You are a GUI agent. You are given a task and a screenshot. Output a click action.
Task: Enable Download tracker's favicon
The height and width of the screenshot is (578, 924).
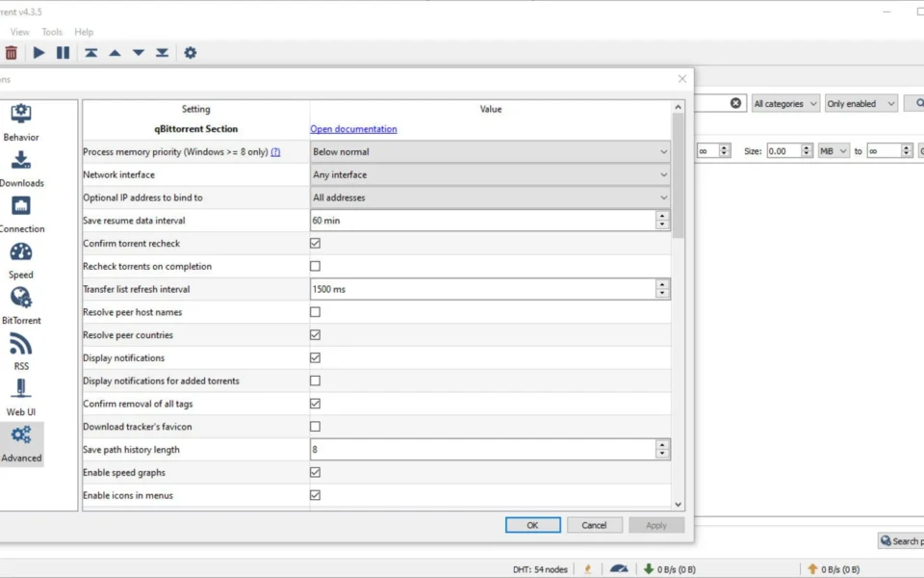(316, 427)
